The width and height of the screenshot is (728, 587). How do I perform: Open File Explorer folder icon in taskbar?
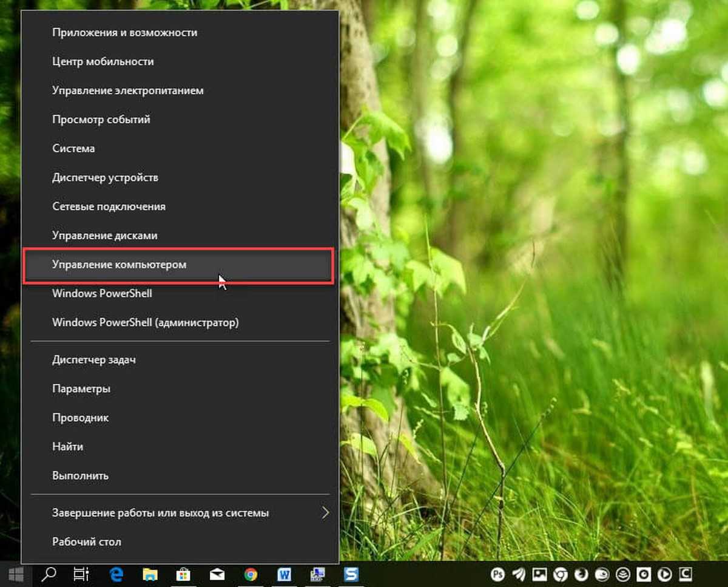[150, 574]
